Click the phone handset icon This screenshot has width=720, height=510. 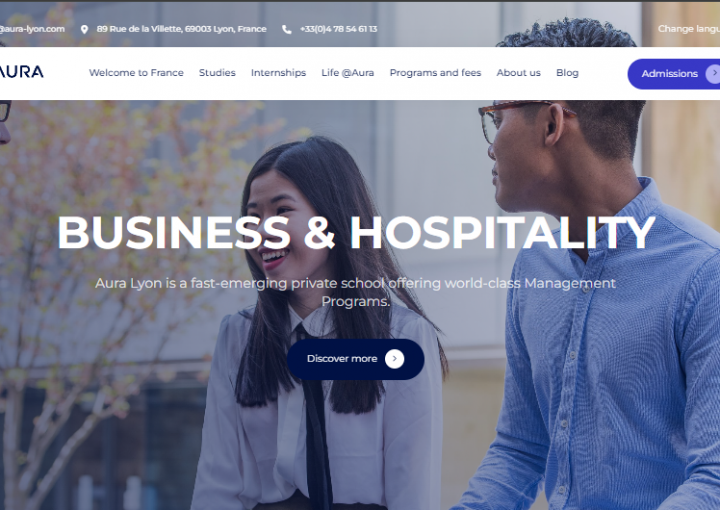tap(287, 29)
